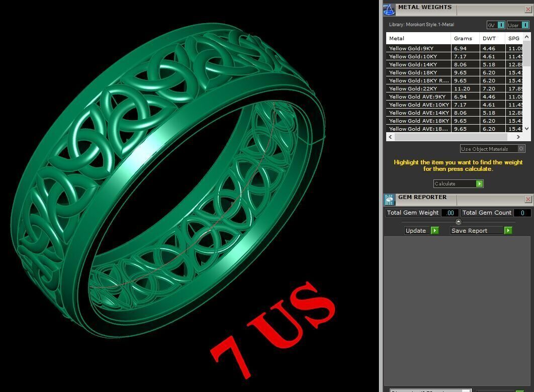Image resolution: width=534 pixels, height=392 pixels.
Task: Click the Total Gem Weight value field
Action: coord(450,213)
